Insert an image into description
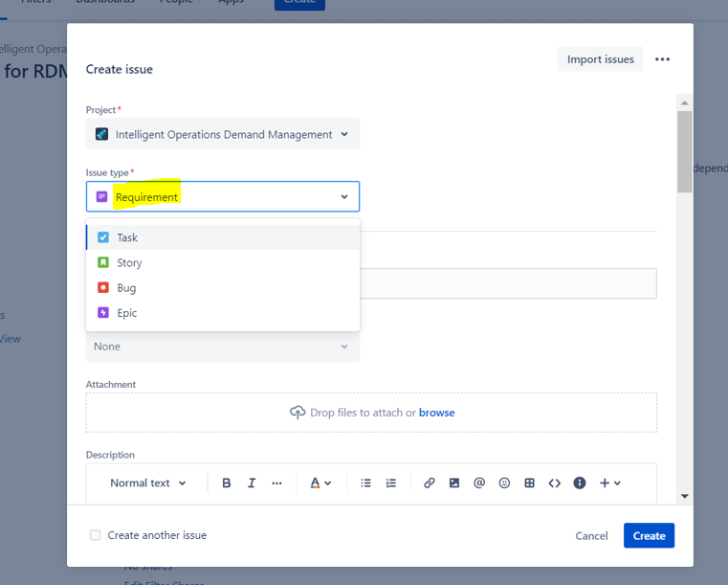Viewport: 728px width, 585px height. 454,484
